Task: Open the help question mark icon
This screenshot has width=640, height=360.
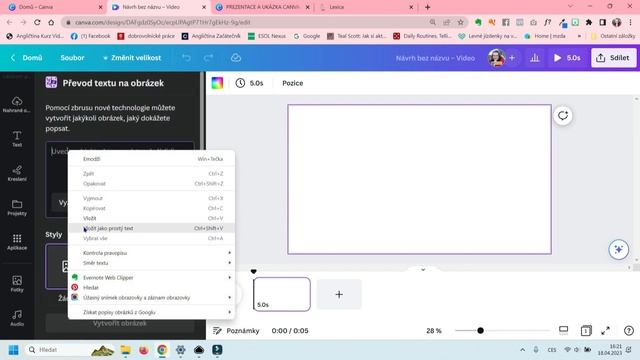Action: point(629,331)
